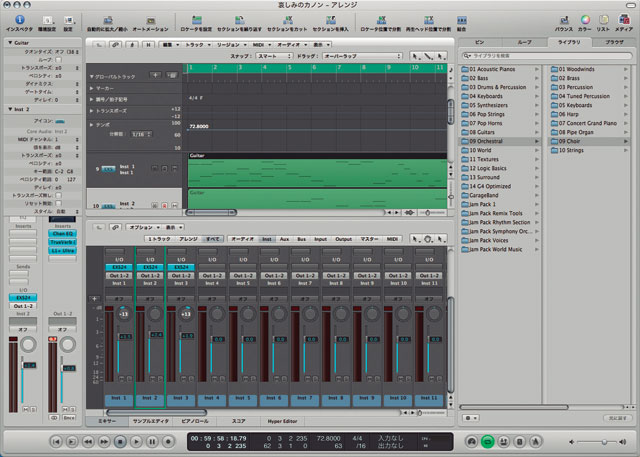This screenshot has height=457, width=640.
Task: Click the Automation (オートメーション) toolbar icon
Action: pyautogui.click(x=151, y=20)
